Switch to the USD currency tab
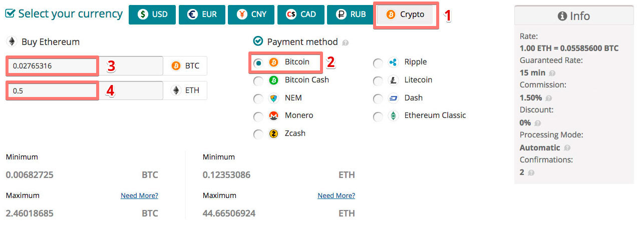 152,14
